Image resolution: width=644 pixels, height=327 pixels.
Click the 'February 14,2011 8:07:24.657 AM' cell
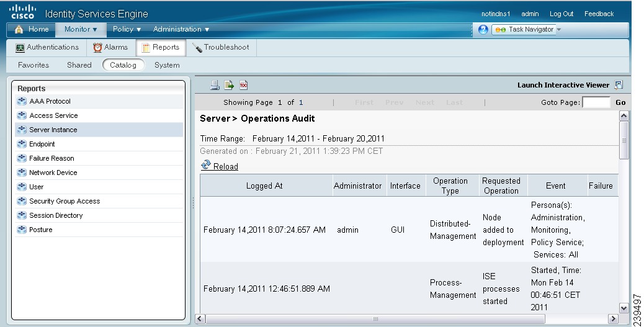[264, 230]
